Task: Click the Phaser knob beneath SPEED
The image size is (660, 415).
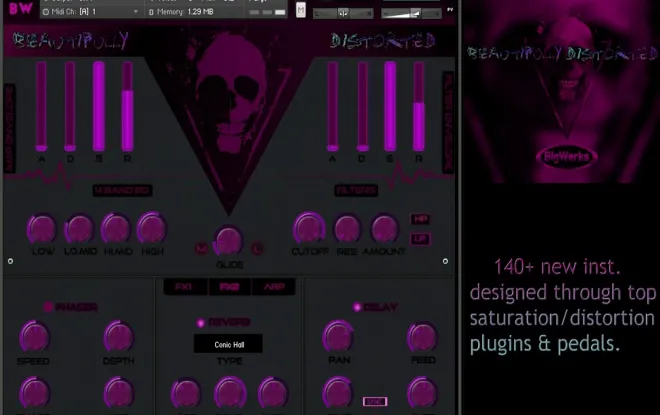Action: (34, 392)
